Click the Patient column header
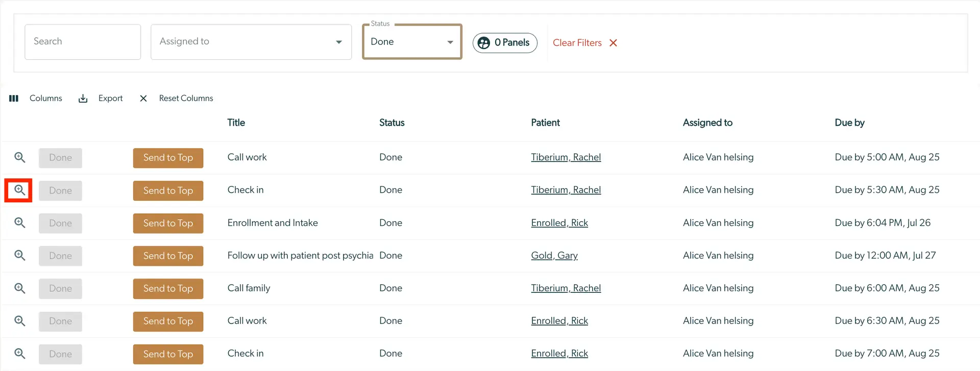The width and height of the screenshot is (980, 371). (545, 123)
